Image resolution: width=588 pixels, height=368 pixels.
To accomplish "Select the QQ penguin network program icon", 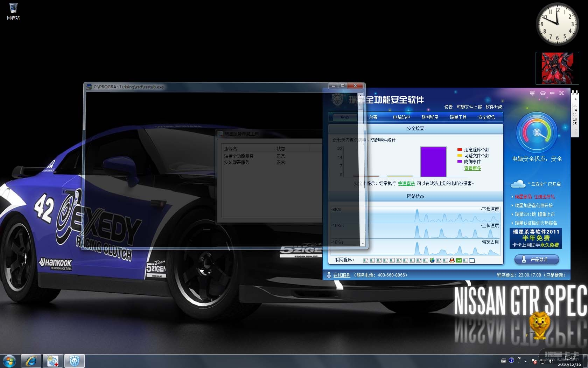I will (x=452, y=260).
